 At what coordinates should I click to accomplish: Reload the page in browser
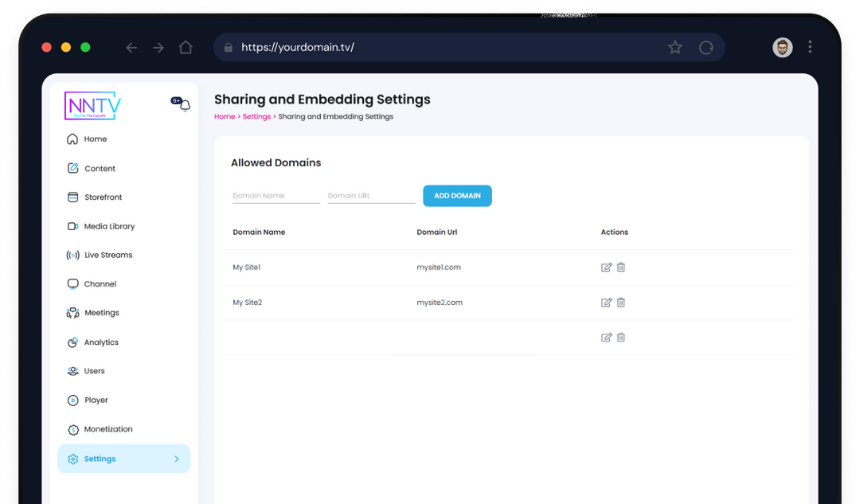(x=706, y=48)
